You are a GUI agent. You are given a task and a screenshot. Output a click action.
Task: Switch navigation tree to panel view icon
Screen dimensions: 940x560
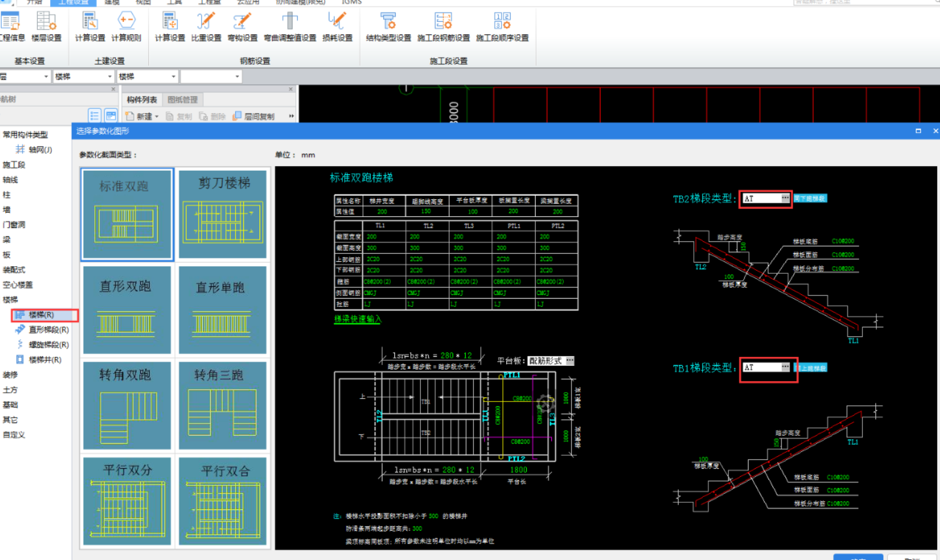point(110,115)
